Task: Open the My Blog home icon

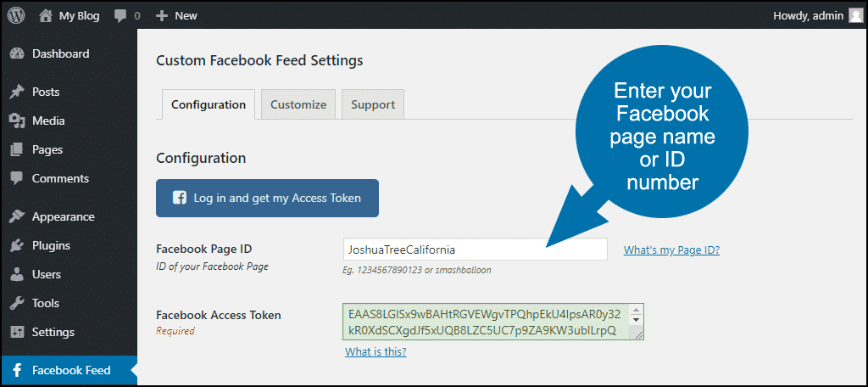Action: tap(46, 15)
